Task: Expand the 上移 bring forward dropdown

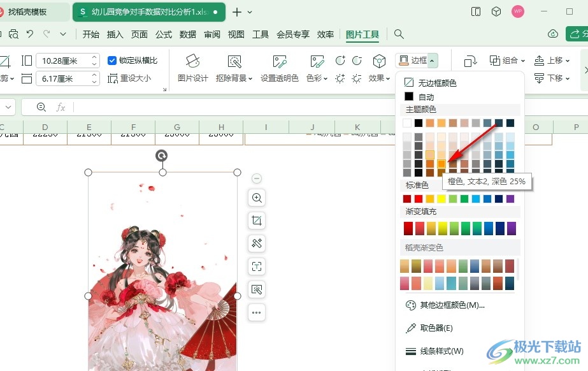Action: 568,61
